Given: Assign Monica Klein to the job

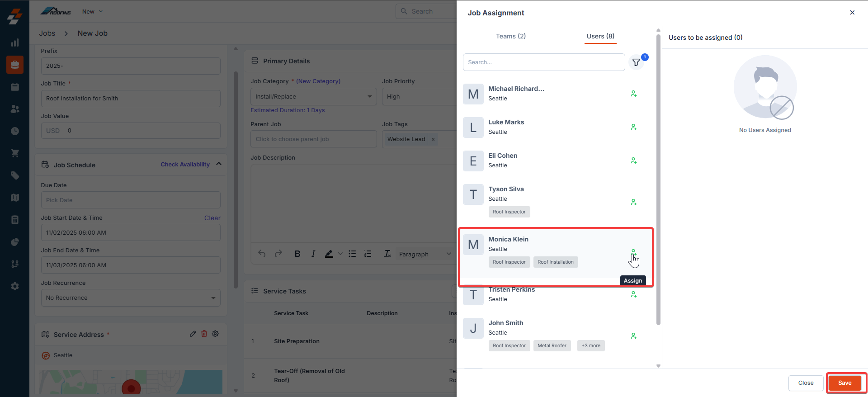Looking at the screenshot, I should pyautogui.click(x=634, y=252).
